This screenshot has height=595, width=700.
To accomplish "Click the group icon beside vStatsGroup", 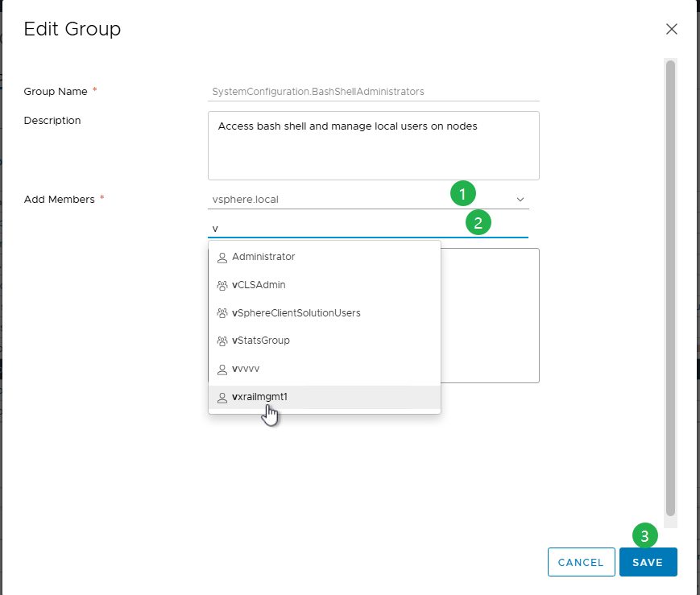I will (x=222, y=340).
